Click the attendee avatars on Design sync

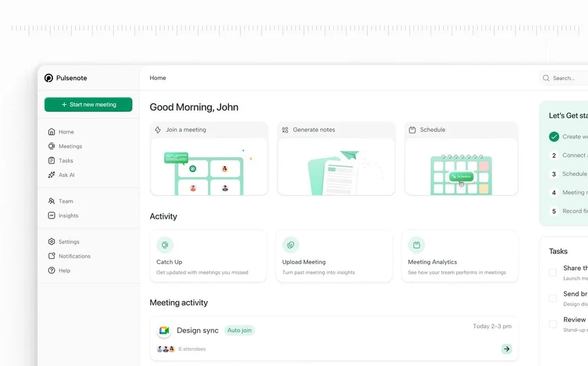tap(166, 349)
